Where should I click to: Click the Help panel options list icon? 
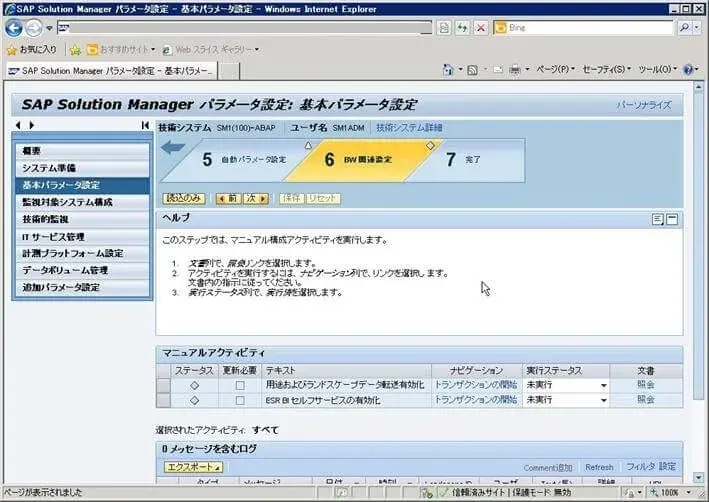point(658,220)
